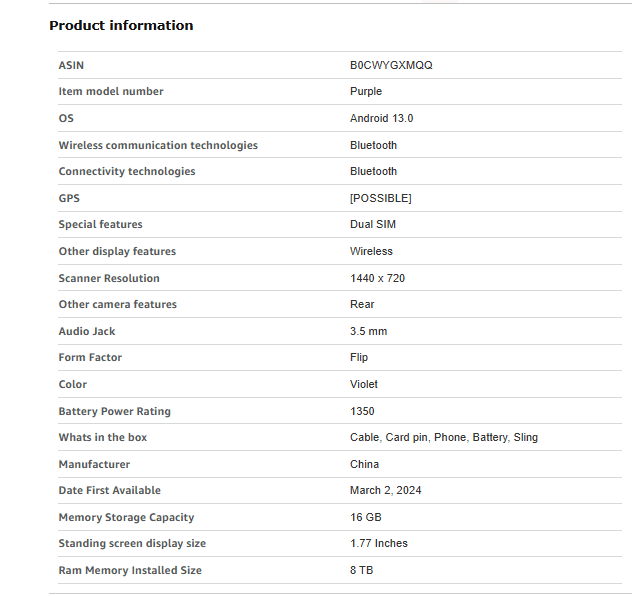This screenshot has height=596, width=632.
Task: Click the Whats in the box label
Action: tap(103, 438)
